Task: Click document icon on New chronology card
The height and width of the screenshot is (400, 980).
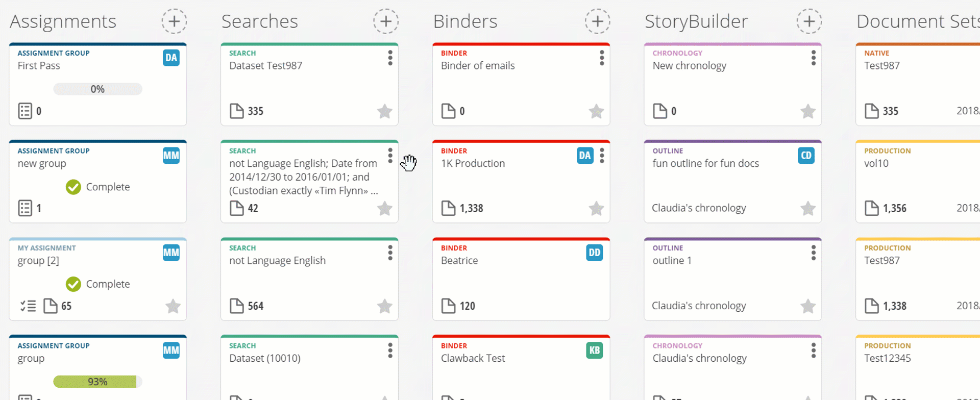Action: tap(660, 111)
